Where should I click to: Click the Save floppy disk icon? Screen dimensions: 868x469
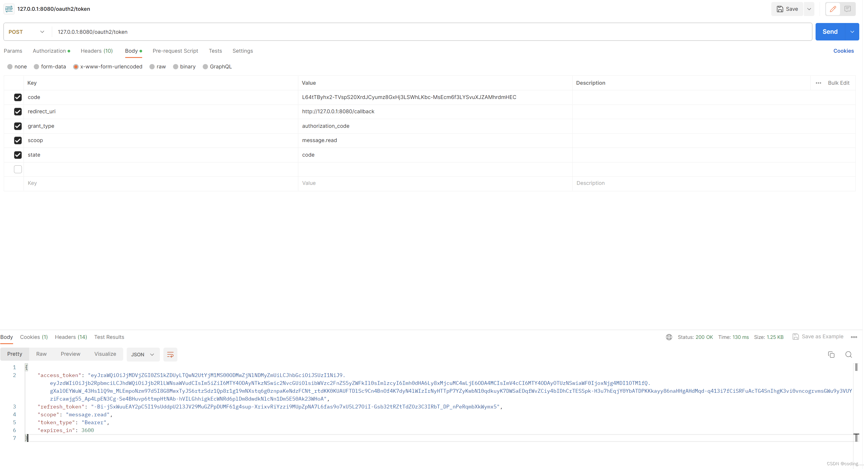[780, 9]
